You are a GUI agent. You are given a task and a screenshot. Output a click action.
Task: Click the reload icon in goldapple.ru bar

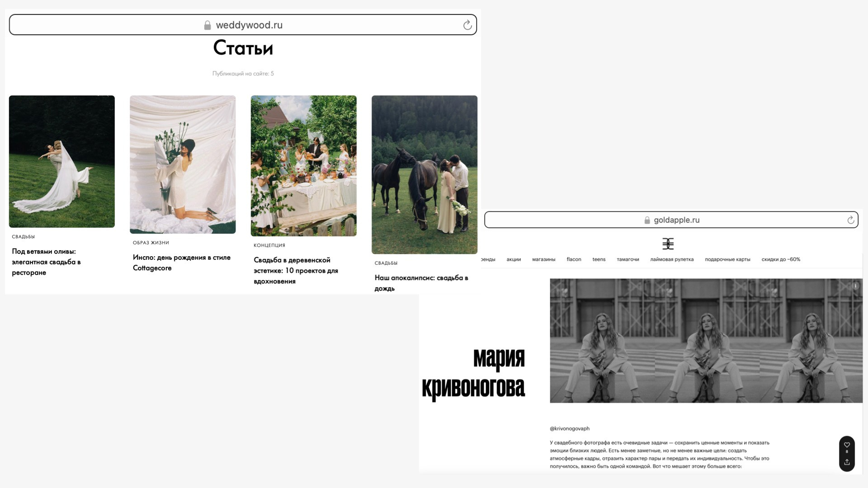(x=850, y=220)
